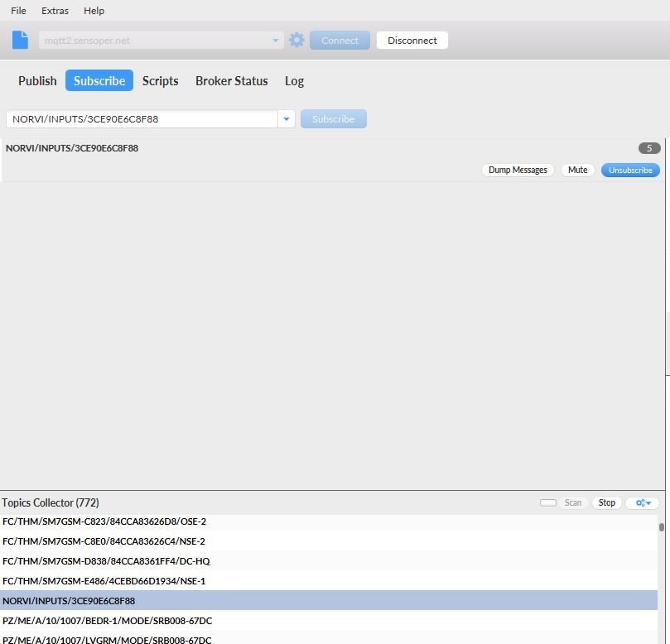Viewport: 670px width, 644px height.
Task: Switch to the Broker Status tab
Action: click(x=231, y=81)
